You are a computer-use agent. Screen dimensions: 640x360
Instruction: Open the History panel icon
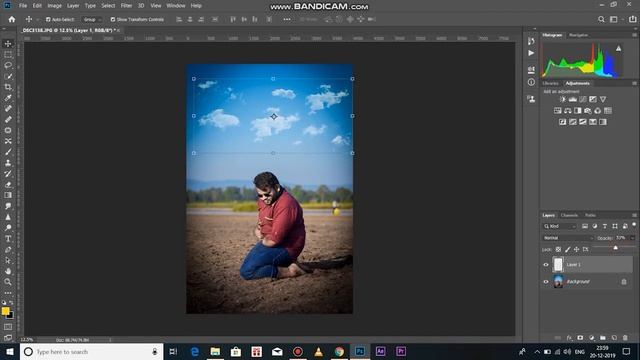531,41
